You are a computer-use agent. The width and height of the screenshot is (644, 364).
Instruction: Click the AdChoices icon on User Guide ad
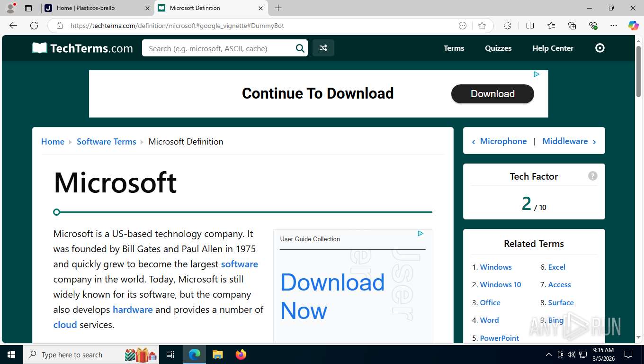(x=420, y=233)
